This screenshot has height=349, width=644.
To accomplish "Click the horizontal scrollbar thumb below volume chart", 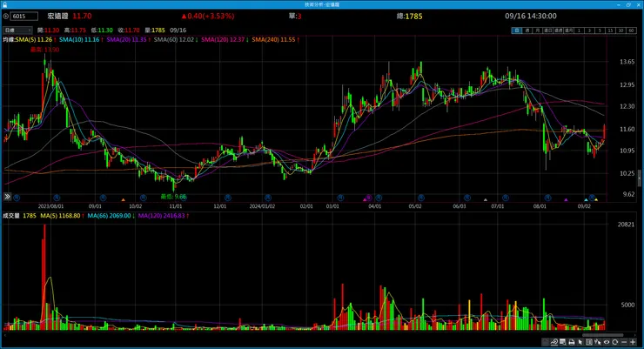I will [603, 335].
